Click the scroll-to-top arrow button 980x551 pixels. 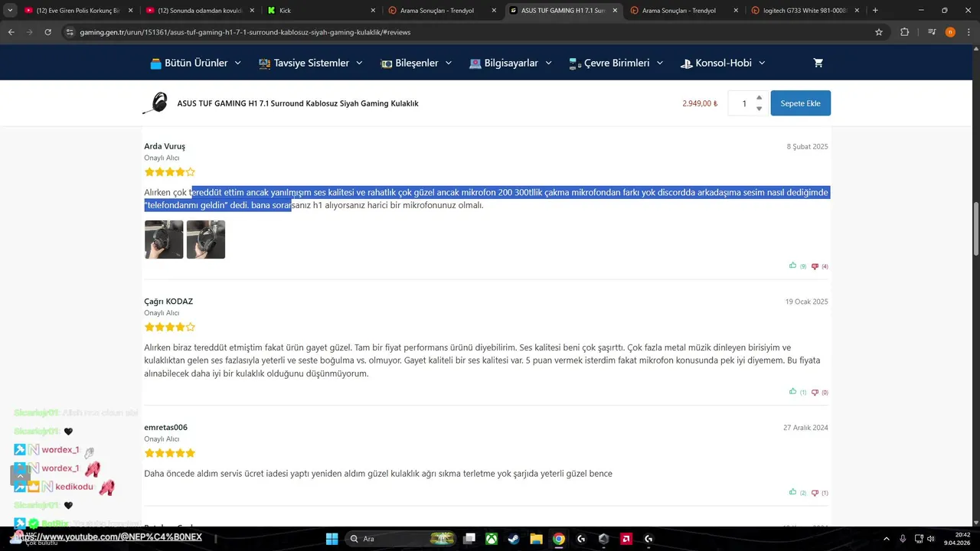[20, 475]
